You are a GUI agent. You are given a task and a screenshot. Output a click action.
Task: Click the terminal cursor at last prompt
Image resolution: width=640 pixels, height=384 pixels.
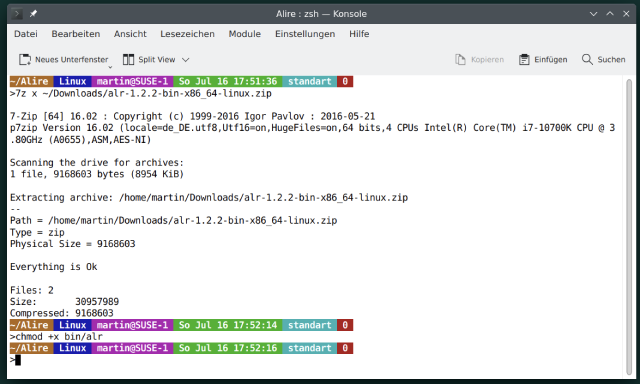coord(18,360)
